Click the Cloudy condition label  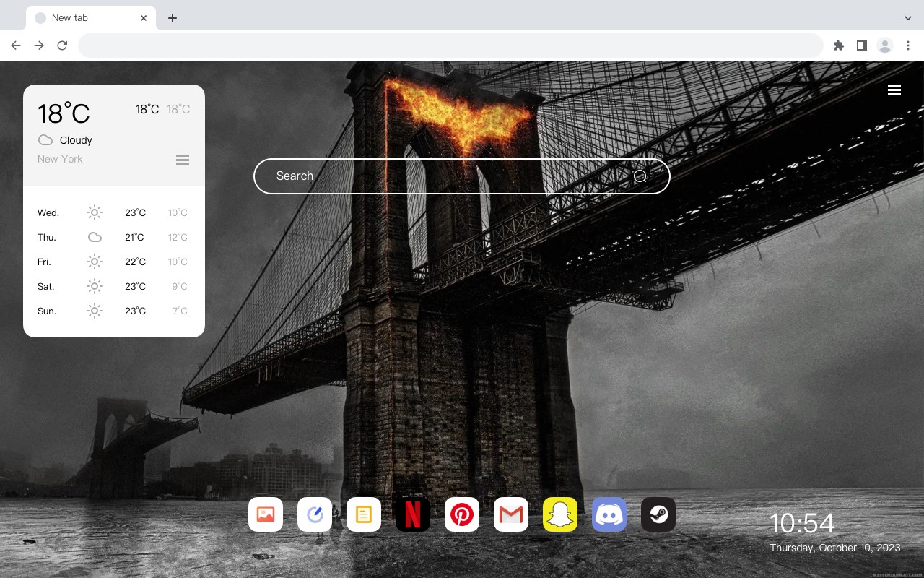click(76, 140)
